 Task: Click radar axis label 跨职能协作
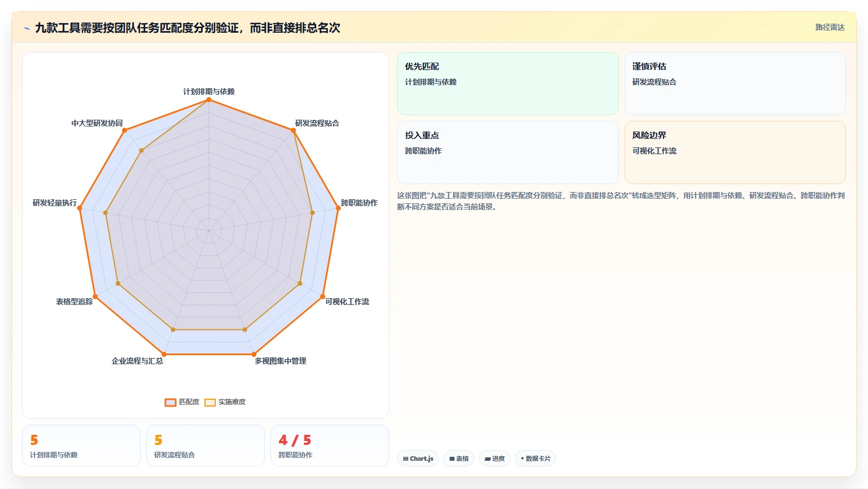pos(359,203)
